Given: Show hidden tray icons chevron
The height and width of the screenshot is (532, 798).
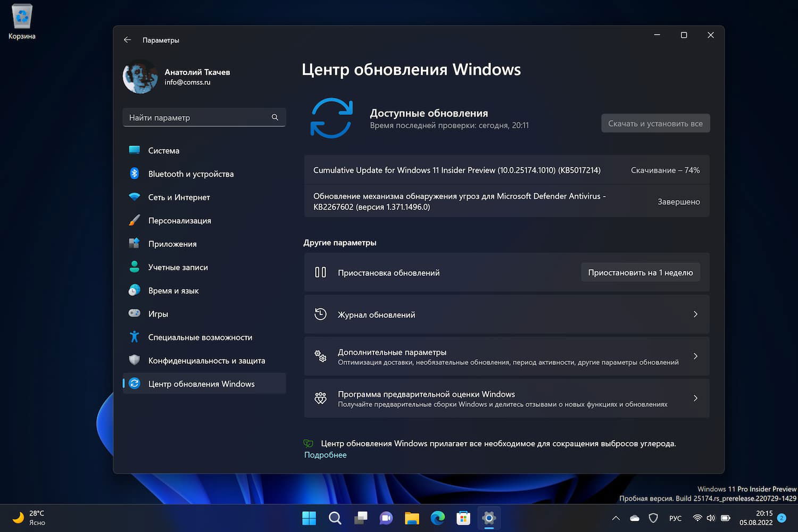Looking at the screenshot, I should point(616,518).
